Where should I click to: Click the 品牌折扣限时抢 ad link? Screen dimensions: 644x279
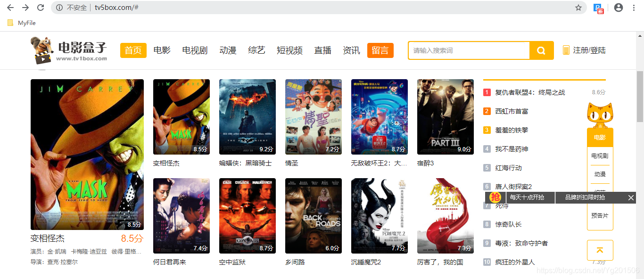(586, 197)
